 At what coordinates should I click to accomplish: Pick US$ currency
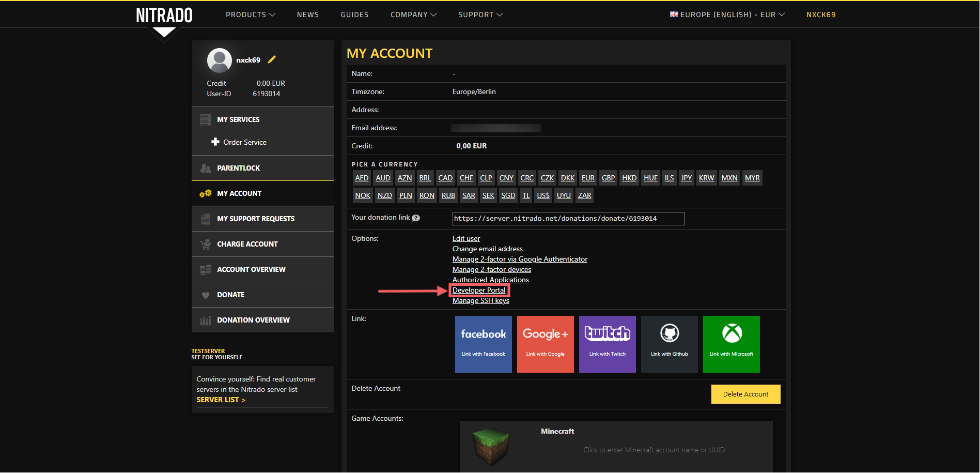(543, 195)
